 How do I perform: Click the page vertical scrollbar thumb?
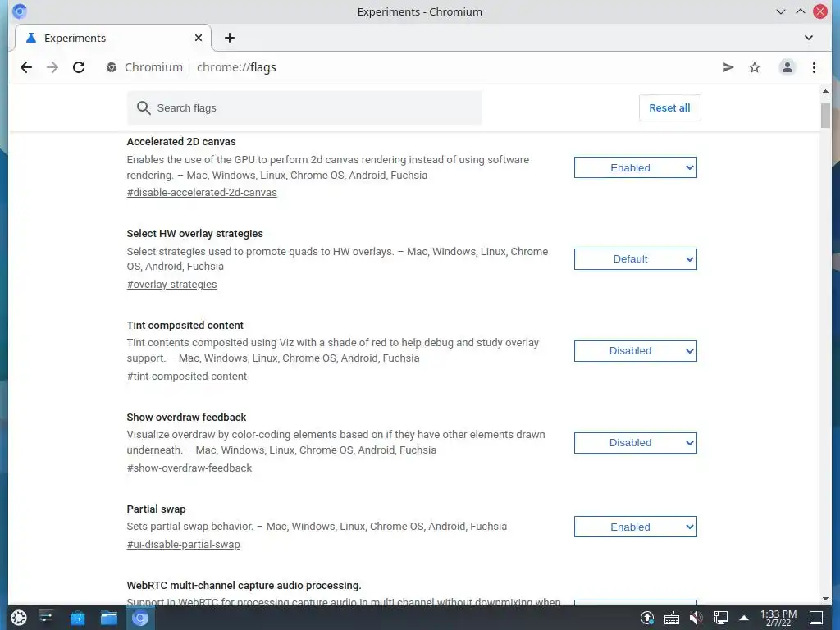(825, 116)
